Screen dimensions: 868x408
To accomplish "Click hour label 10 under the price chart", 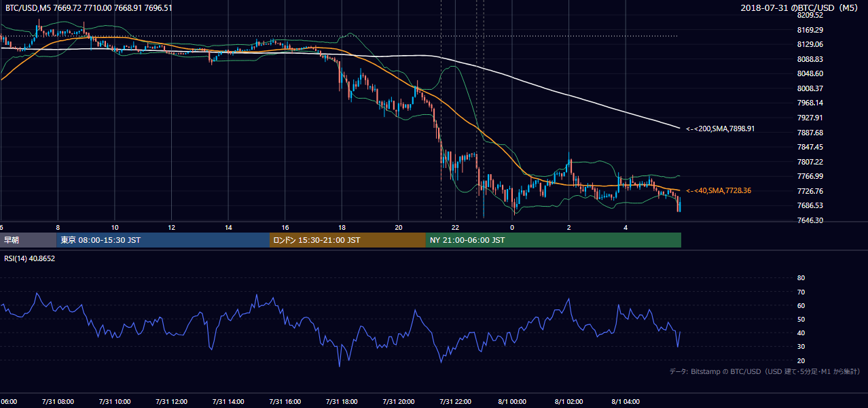I will click(x=115, y=227).
